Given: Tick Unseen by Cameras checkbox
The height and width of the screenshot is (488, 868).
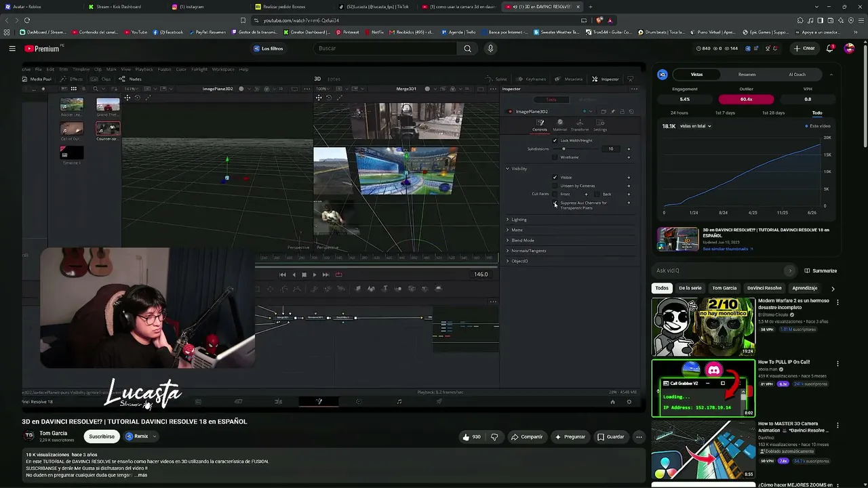Looking at the screenshot, I should [555, 186].
